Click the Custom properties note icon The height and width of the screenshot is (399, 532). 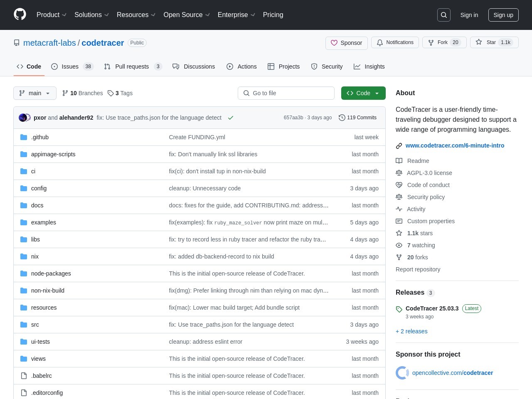(399, 221)
